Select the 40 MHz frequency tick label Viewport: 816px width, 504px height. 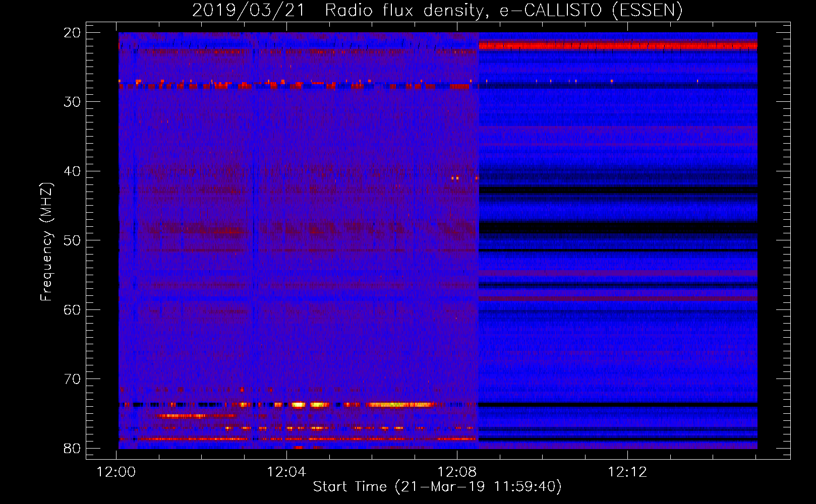tap(72, 171)
